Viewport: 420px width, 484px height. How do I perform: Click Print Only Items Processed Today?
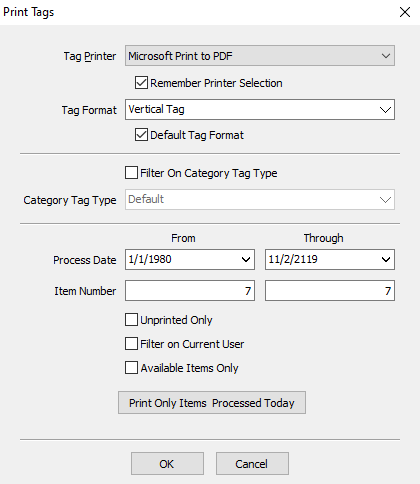212,403
